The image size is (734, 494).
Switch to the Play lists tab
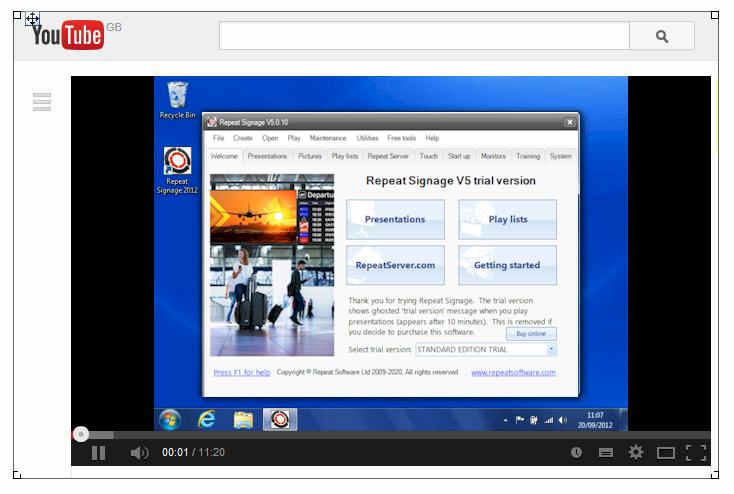pyautogui.click(x=345, y=156)
